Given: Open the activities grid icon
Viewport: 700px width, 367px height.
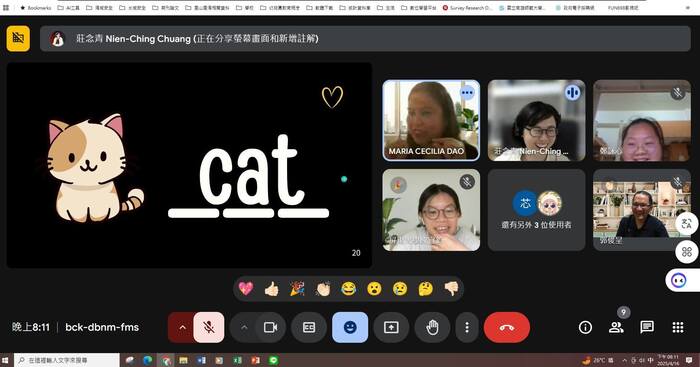Looking at the screenshot, I should [x=678, y=327].
